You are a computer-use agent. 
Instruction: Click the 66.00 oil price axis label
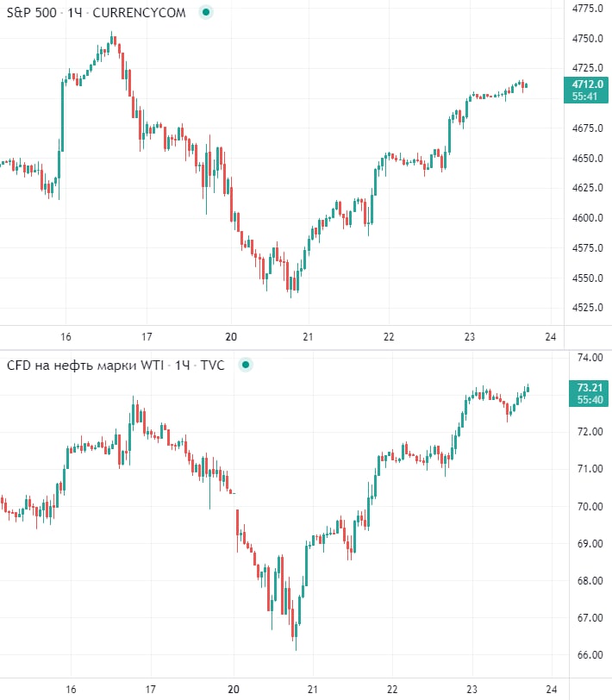click(x=589, y=655)
